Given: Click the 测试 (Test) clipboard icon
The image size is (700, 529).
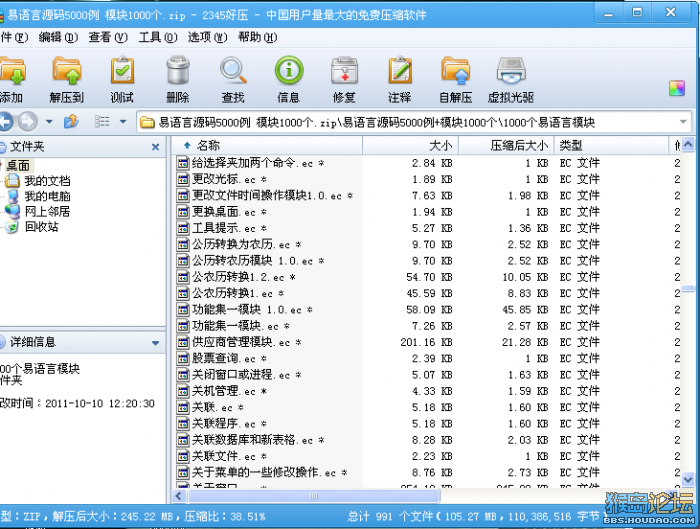Looking at the screenshot, I should (122, 71).
